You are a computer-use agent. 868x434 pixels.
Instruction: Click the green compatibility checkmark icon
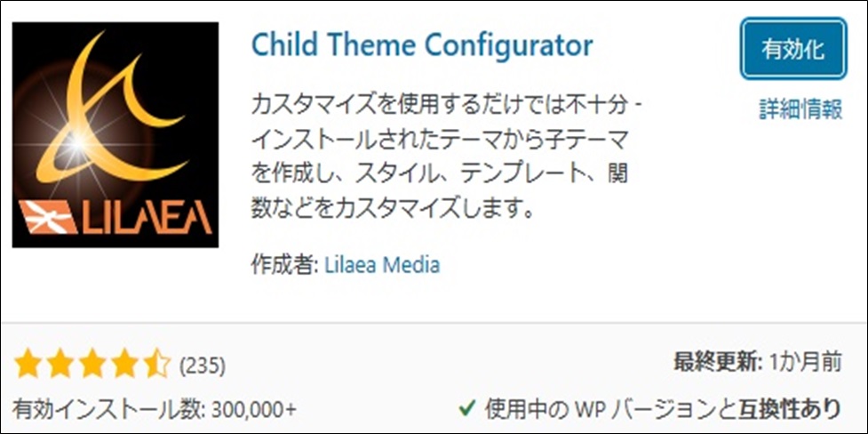point(466,408)
